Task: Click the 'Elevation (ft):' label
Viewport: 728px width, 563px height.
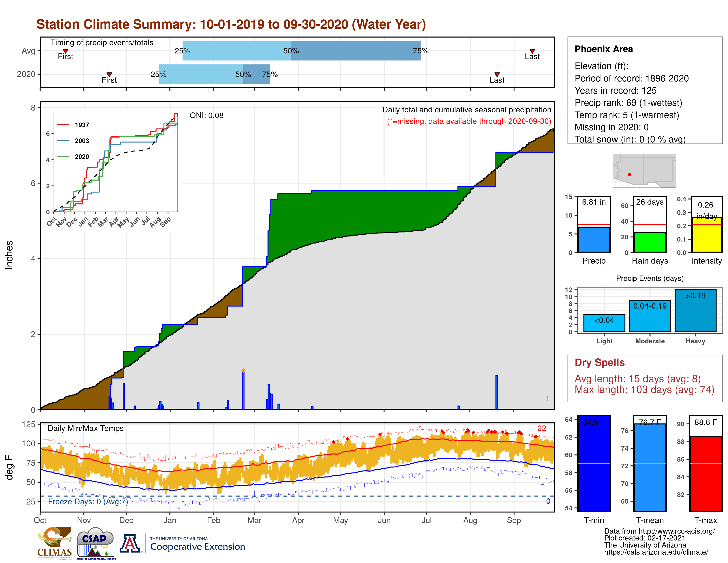Action: click(601, 66)
